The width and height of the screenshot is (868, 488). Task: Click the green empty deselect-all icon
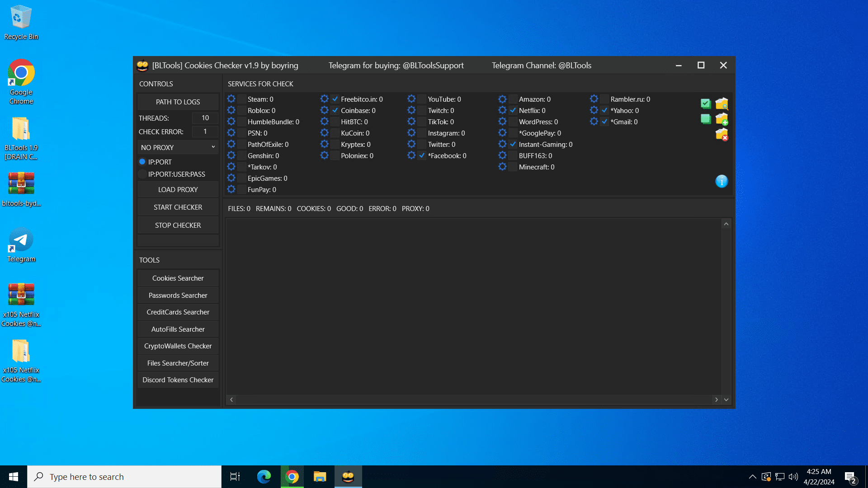(x=705, y=119)
